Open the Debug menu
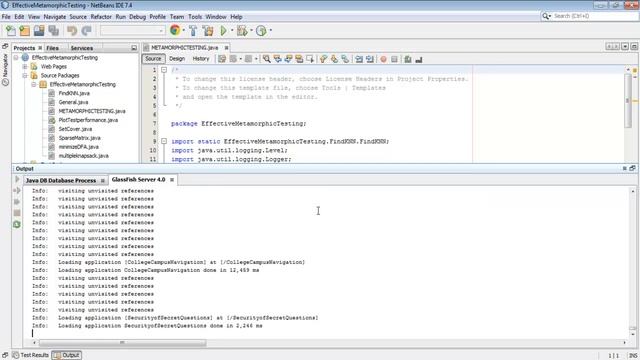 click(138, 17)
